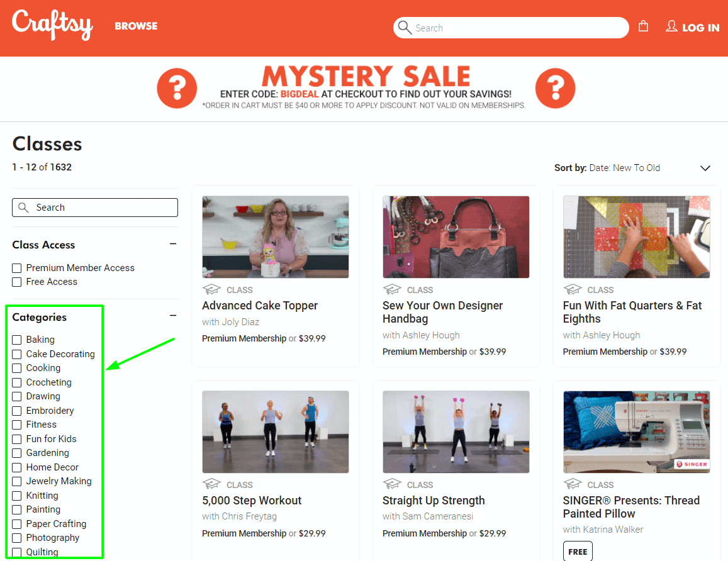Enable the Premium Member Access checkbox
Image resolution: width=728 pixels, height=561 pixels.
(17, 268)
